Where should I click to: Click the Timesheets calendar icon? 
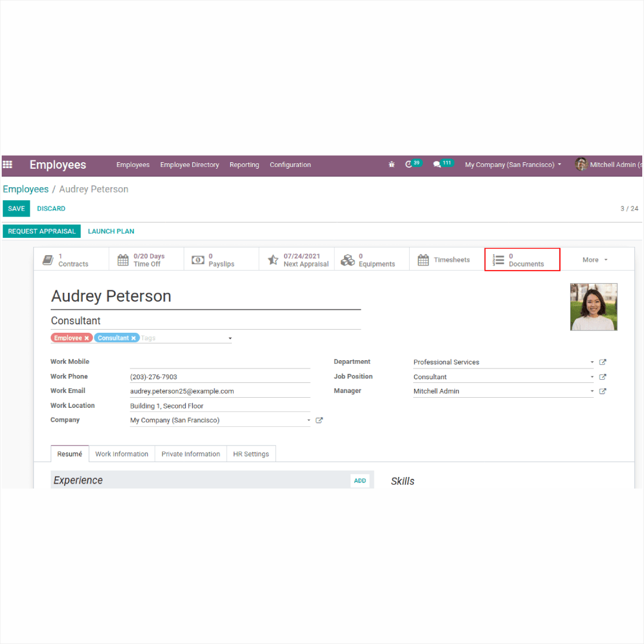[423, 259]
